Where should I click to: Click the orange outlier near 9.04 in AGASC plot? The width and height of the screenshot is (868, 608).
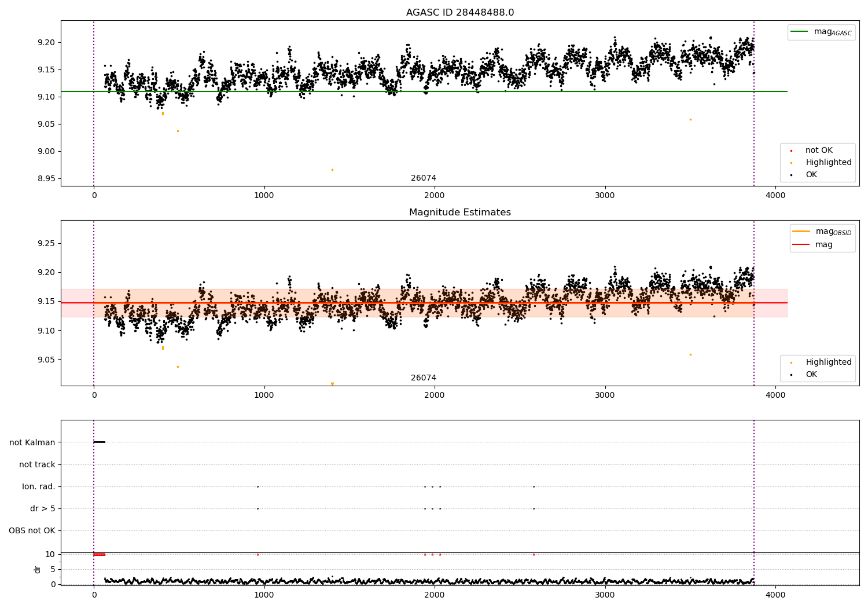coord(178,131)
